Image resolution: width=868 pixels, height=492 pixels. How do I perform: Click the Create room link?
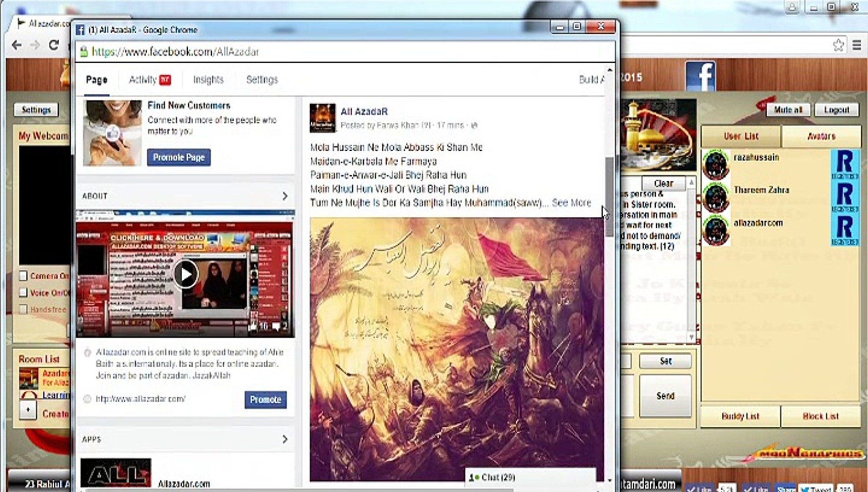point(55,414)
